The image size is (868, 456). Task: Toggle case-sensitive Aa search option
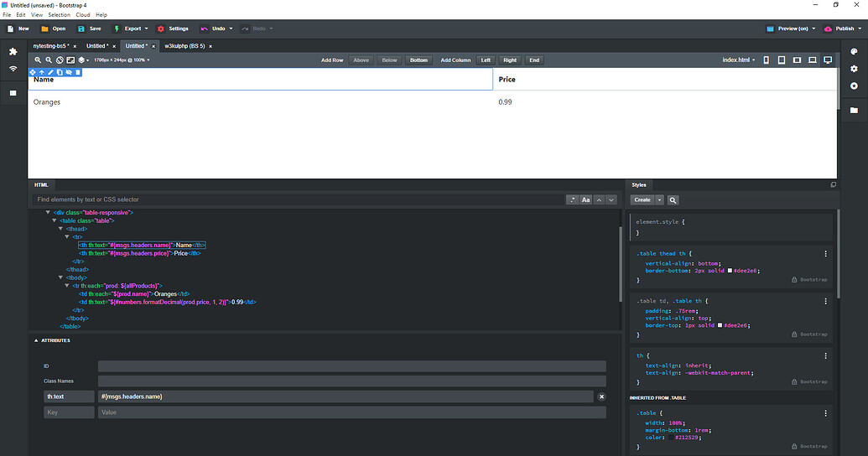[x=585, y=199]
